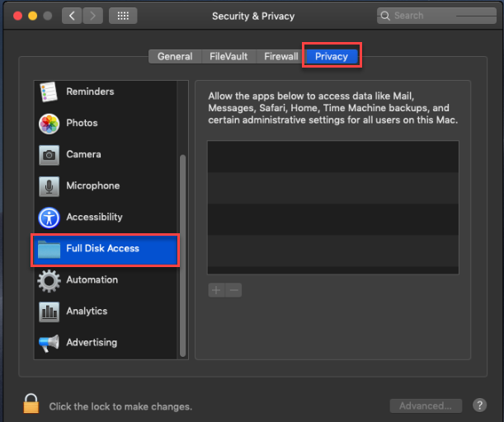Click the Photos pinwheel icon

(49, 124)
